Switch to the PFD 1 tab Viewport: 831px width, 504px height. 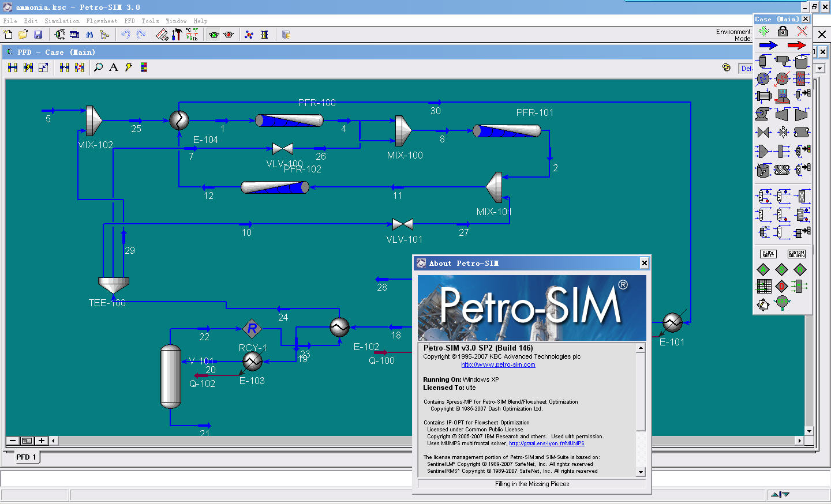pos(26,457)
